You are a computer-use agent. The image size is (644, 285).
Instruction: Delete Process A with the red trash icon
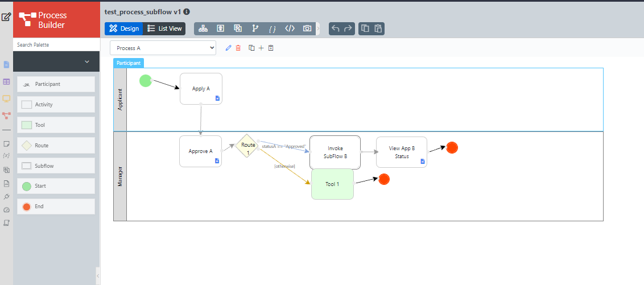(238, 48)
